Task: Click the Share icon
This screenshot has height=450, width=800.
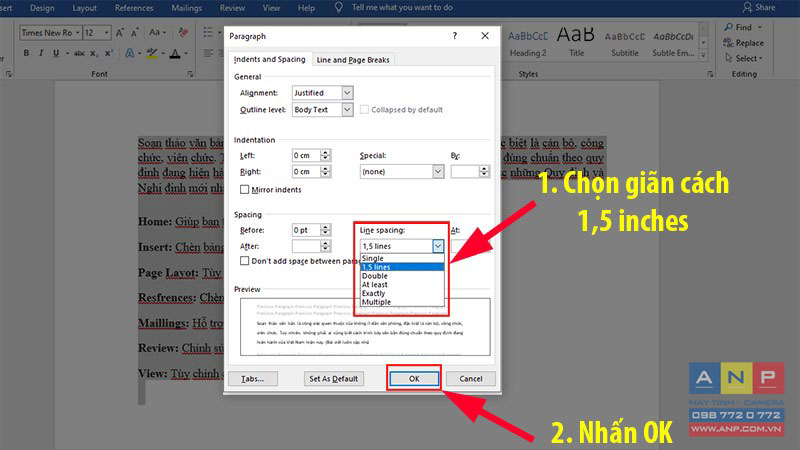Action: click(x=747, y=7)
